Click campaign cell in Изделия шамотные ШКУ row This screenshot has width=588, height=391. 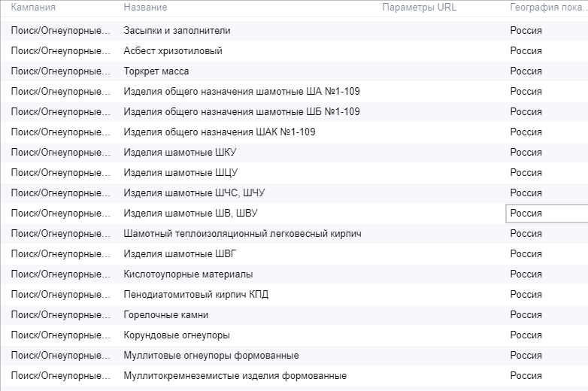61,152
